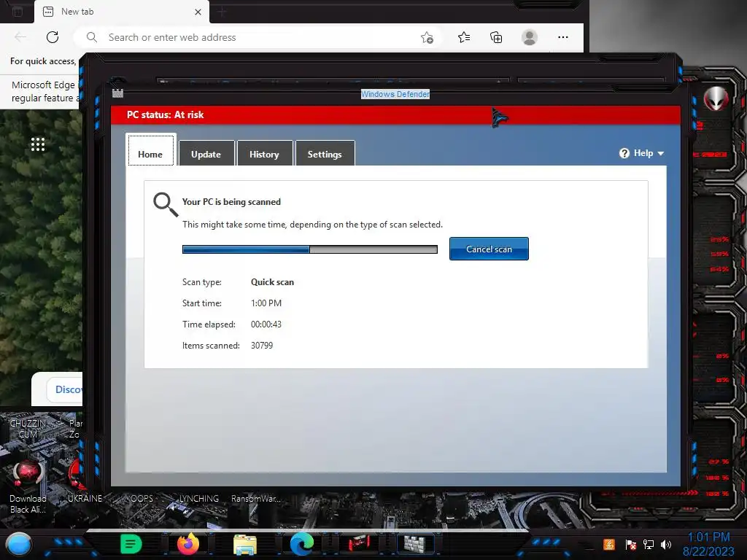Open the OOPS desktop item
The width and height of the screenshot is (747, 560).
click(142, 499)
